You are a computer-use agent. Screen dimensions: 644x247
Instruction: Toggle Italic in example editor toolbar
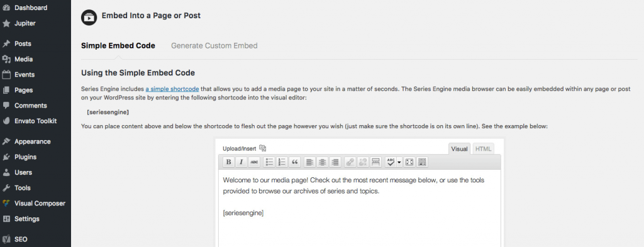click(241, 163)
